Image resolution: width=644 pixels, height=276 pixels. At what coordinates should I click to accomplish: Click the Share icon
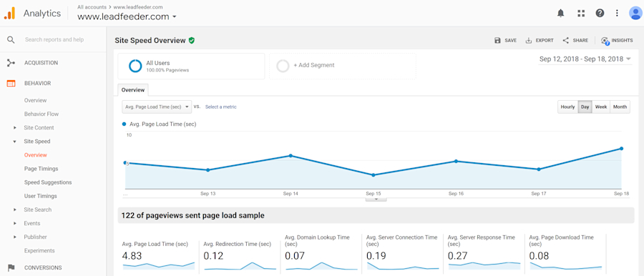coord(565,40)
